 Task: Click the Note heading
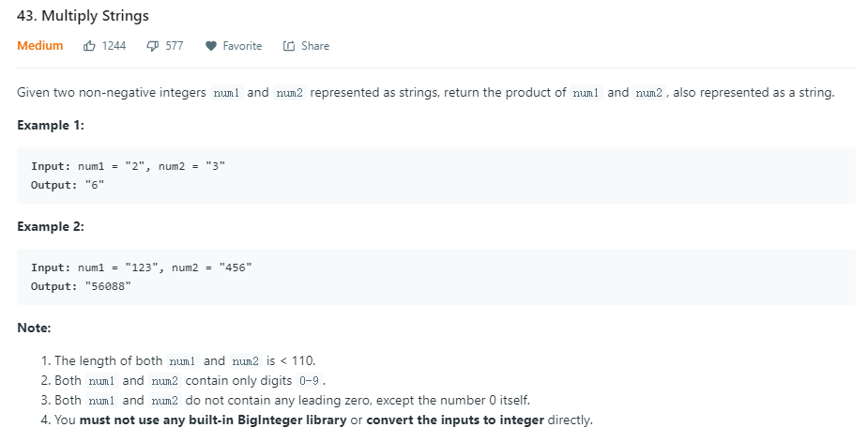point(34,328)
